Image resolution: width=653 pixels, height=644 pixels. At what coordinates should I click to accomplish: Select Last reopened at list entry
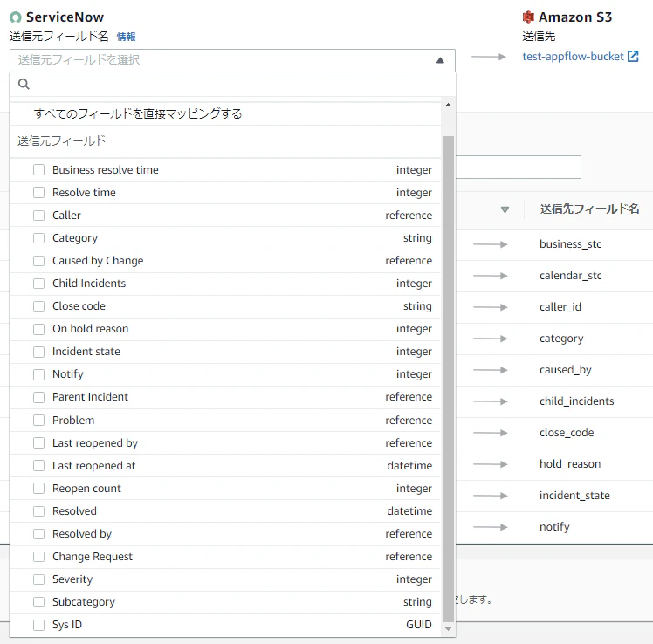coord(225,466)
